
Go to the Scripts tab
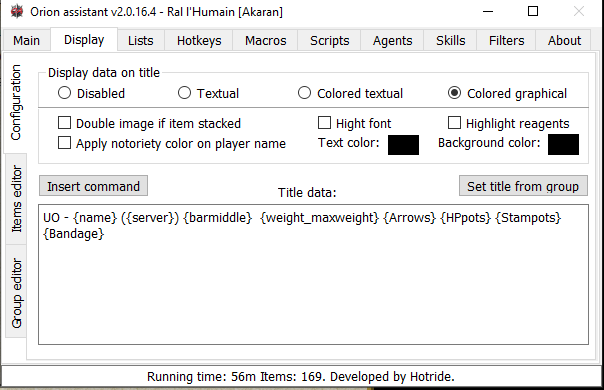coord(329,40)
